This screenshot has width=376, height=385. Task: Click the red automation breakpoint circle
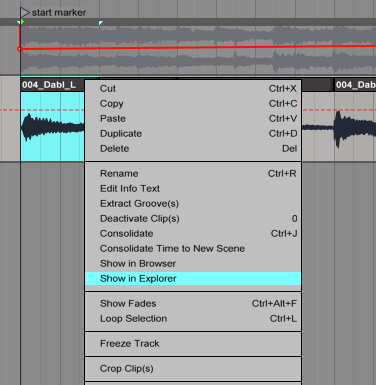tap(19, 49)
